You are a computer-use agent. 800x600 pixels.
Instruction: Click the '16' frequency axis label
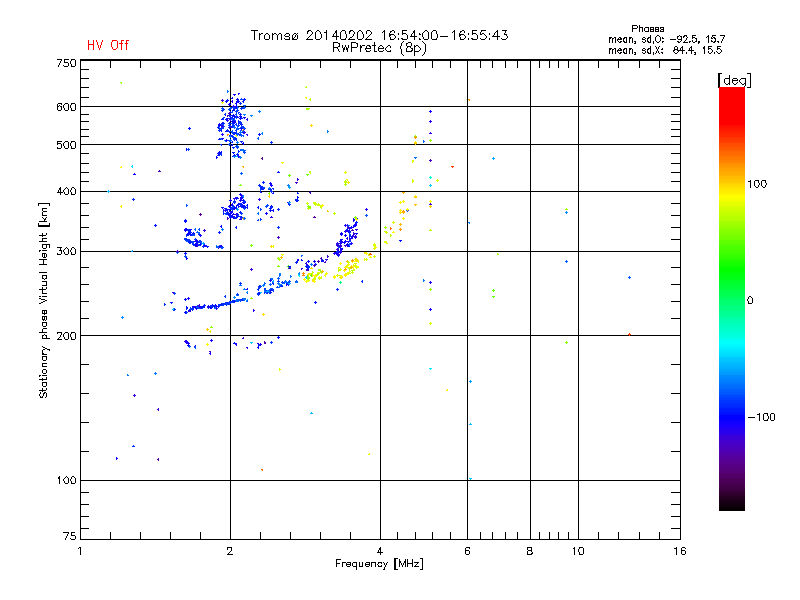(x=680, y=551)
